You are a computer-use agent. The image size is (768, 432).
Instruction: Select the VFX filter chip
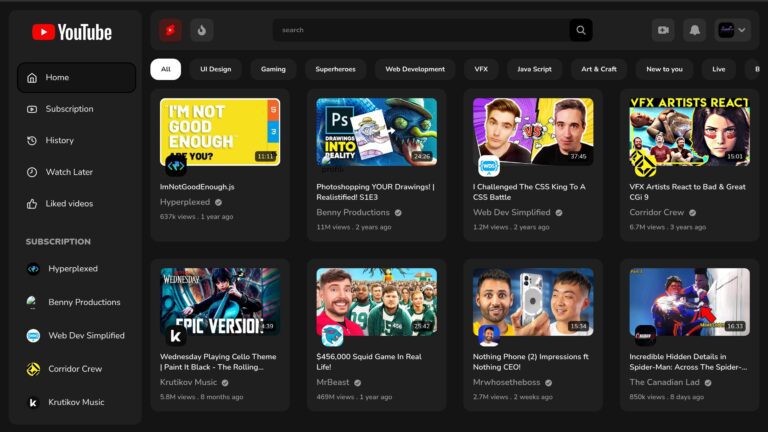(481, 69)
